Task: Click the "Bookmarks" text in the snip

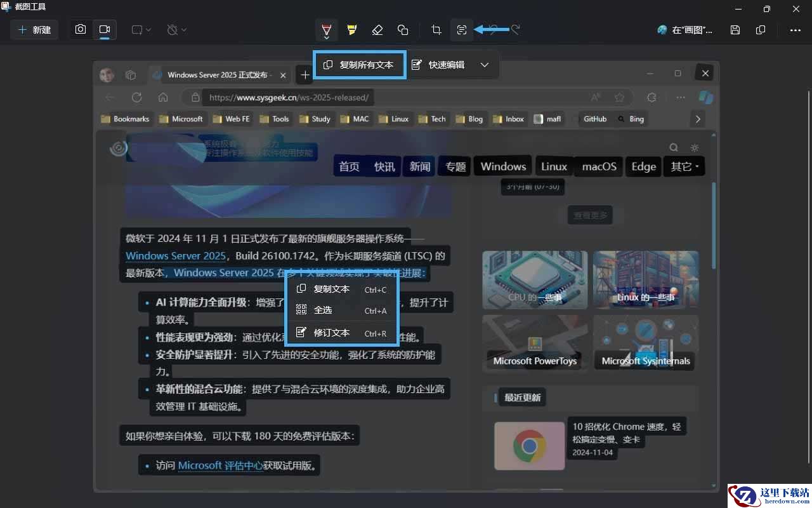Action: click(x=131, y=119)
